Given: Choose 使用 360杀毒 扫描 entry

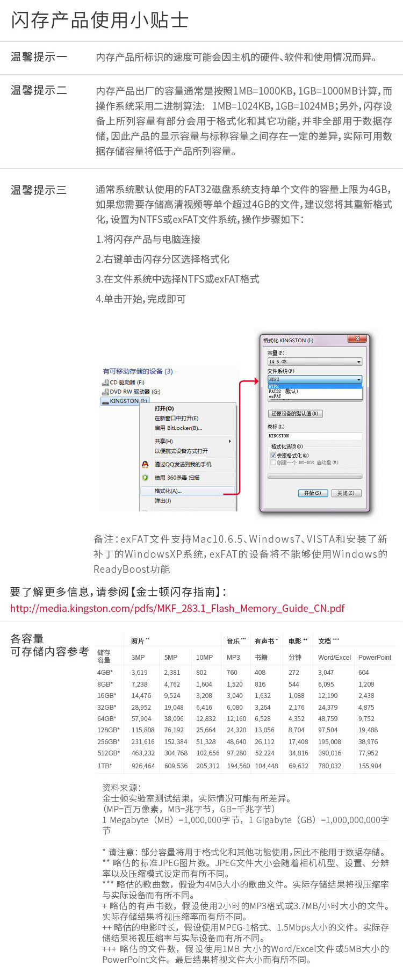Looking at the screenshot, I should (x=177, y=478).
